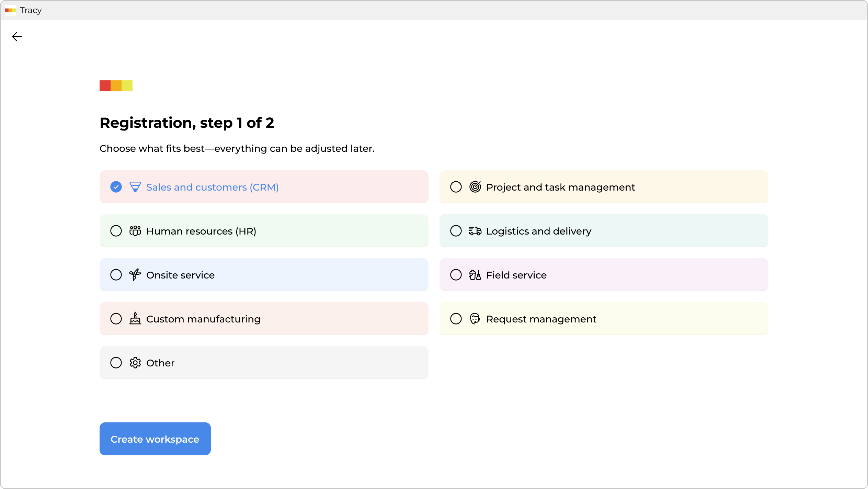Deselect the checked Sales and customers radio
This screenshot has width=868, height=489.
pyautogui.click(x=116, y=187)
